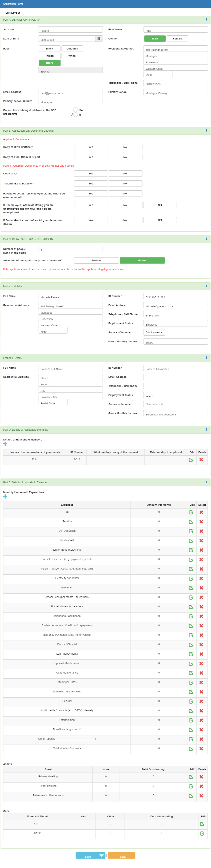211x868 pixels.
Task: Click the Number of people living in home field
Action: click(x=70, y=249)
